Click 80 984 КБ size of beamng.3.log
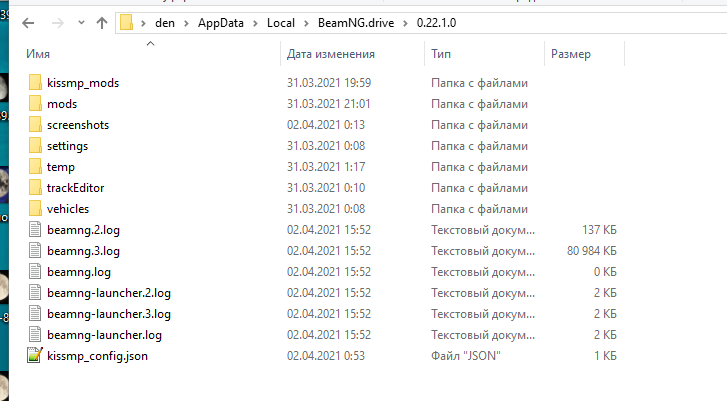Viewport: 727px width, 401px height. click(x=592, y=251)
